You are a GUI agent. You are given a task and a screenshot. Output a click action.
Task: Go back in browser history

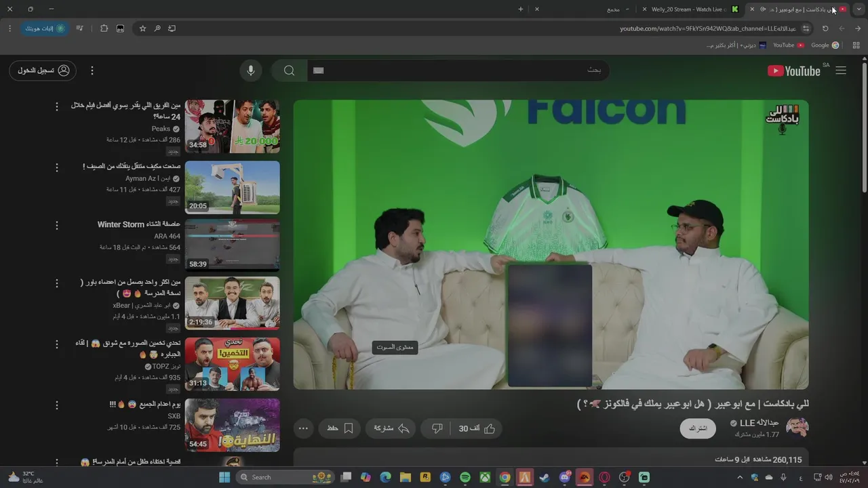pos(858,28)
